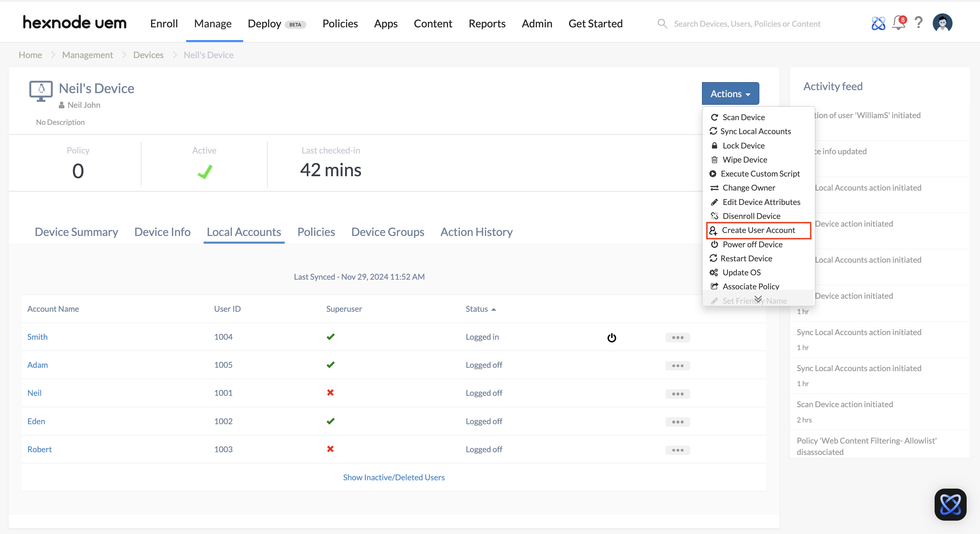
Task: Open the Device Groups tab
Action: point(387,232)
